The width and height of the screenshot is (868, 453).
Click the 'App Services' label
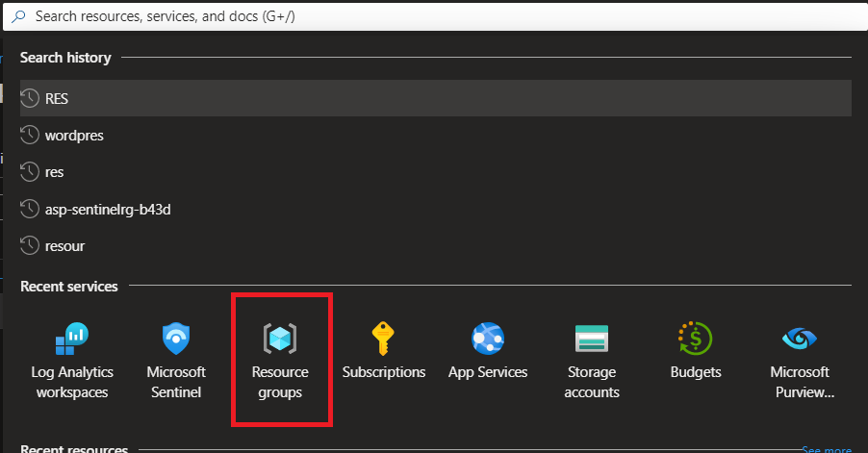488,372
